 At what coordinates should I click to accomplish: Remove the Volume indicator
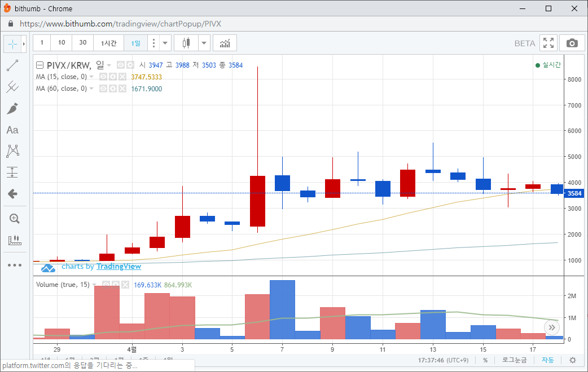click(x=125, y=285)
